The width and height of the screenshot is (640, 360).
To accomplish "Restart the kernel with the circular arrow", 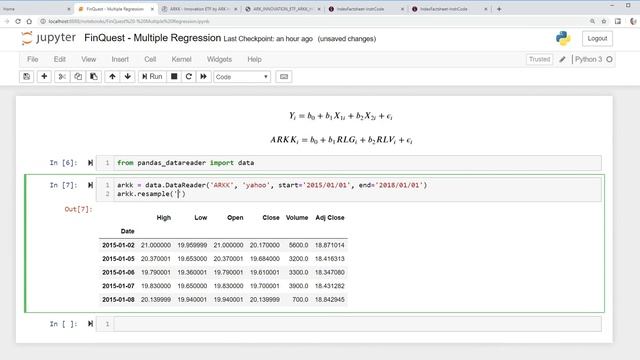I will point(189,77).
